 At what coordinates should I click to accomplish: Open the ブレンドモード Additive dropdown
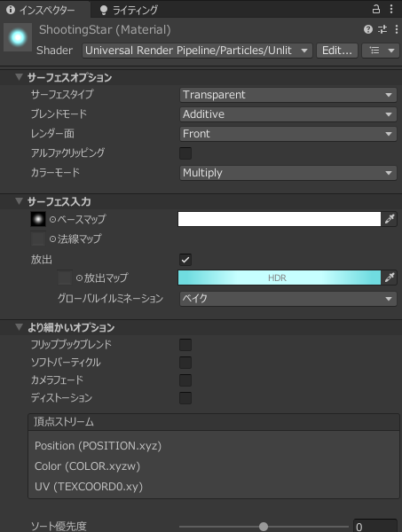[288, 114]
